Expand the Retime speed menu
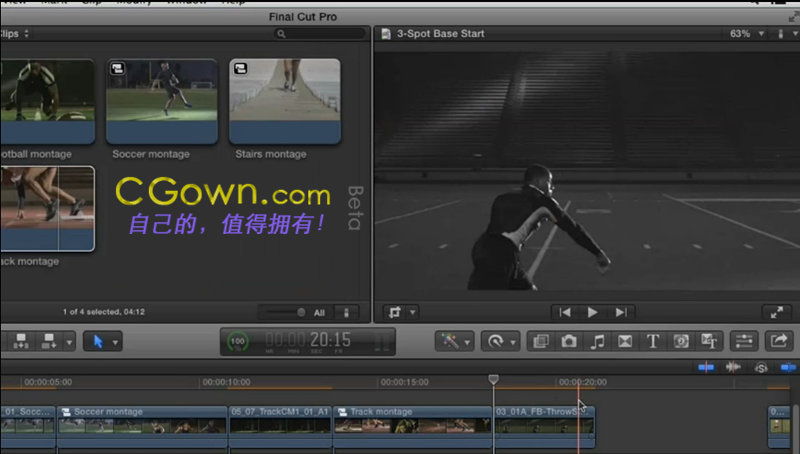This screenshot has width=800, height=454. click(x=498, y=341)
